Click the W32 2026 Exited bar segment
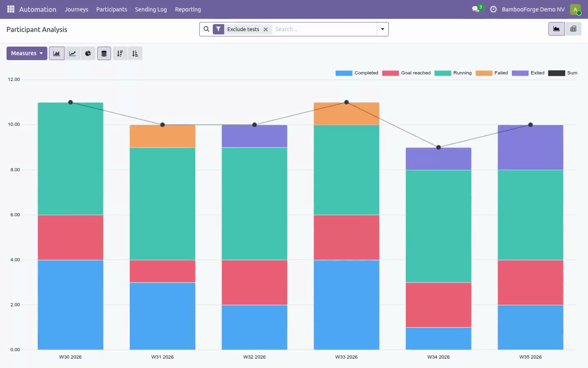 (254, 136)
